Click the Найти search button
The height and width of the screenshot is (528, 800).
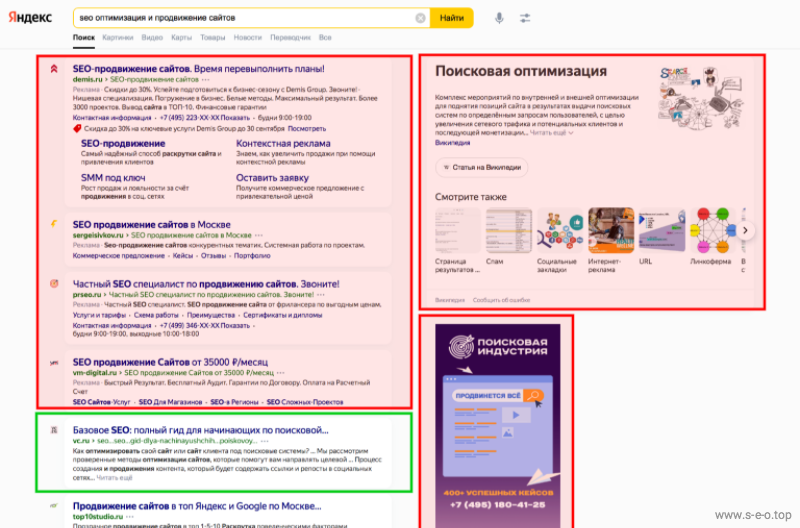tap(452, 18)
